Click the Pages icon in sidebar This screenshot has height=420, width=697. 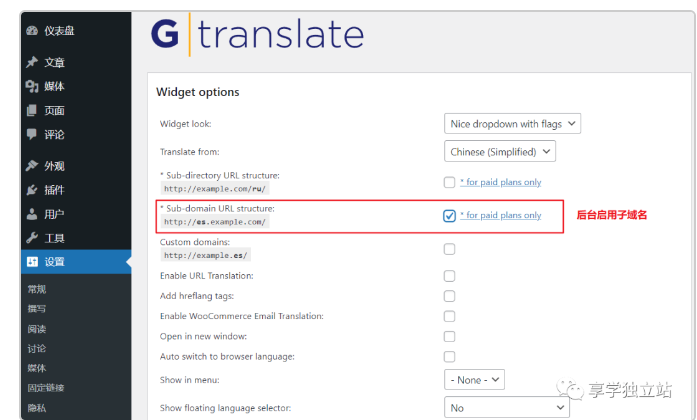pos(32,110)
